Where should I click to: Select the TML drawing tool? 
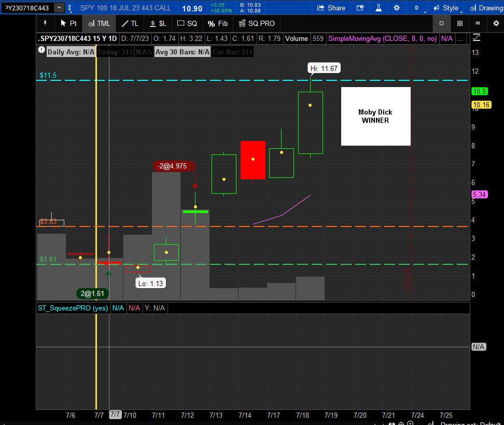[99, 23]
